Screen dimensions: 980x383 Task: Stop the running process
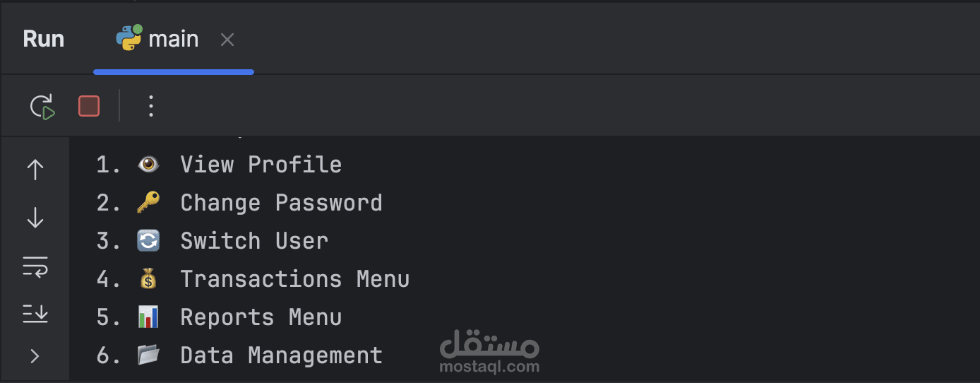89,107
